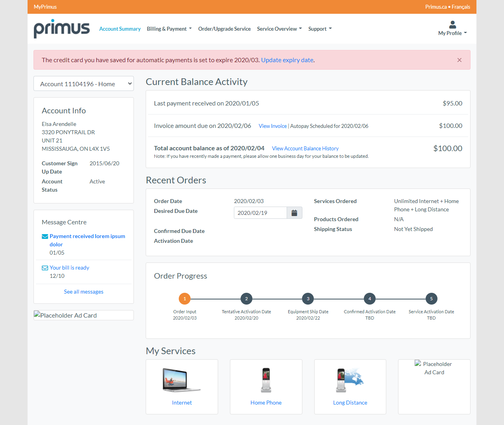Click the $100.00 total account balance
The width and height of the screenshot is (504, 425).
(448, 148)
